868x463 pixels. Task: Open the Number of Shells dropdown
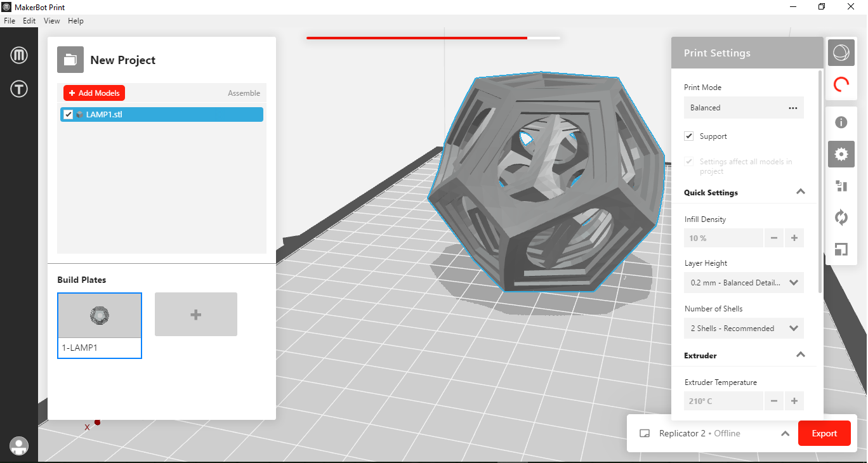744,329
